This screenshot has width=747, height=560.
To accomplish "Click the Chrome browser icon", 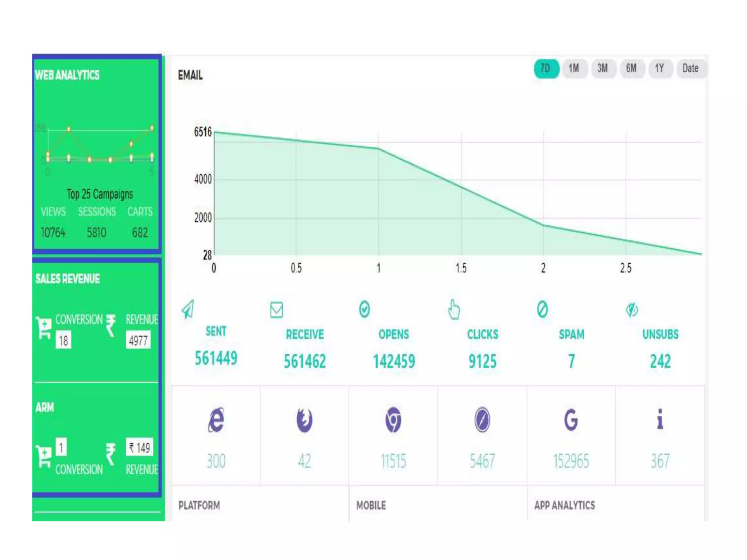I will (393, 420).
